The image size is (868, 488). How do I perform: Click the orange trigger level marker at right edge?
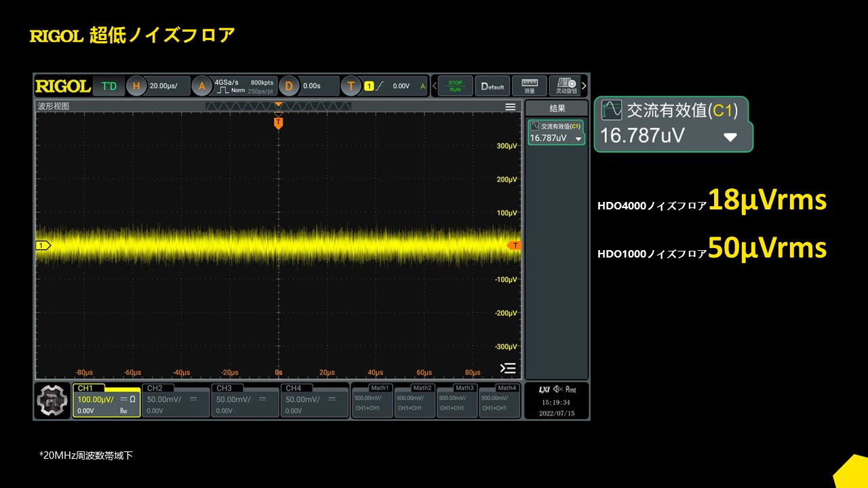click(x=515, y=245)
